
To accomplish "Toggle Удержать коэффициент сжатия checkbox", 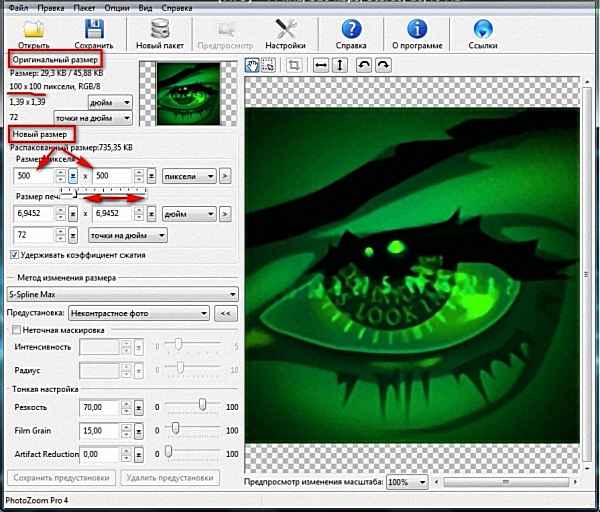I will coord(14,255).
